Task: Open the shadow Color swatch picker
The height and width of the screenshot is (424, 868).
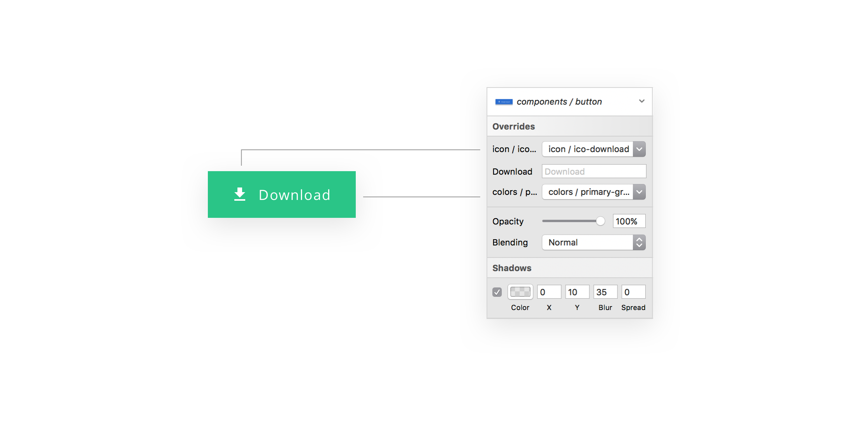Action: pos(520,291)
